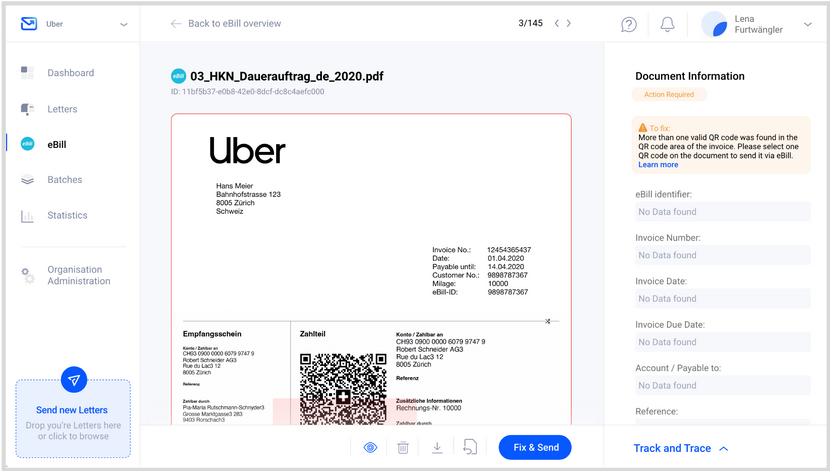Click the Action Required status badge
The height and width of the screenshot is (471, 830).
coord(669,94)
